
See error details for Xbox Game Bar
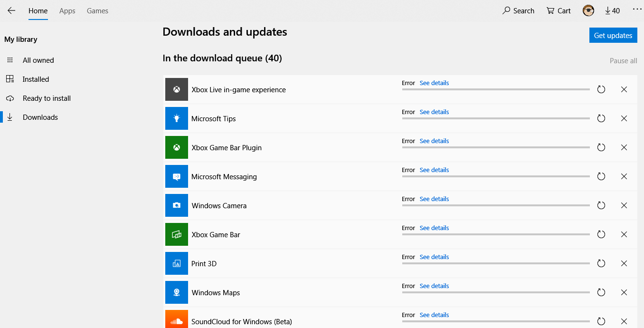tap(434, 228)
